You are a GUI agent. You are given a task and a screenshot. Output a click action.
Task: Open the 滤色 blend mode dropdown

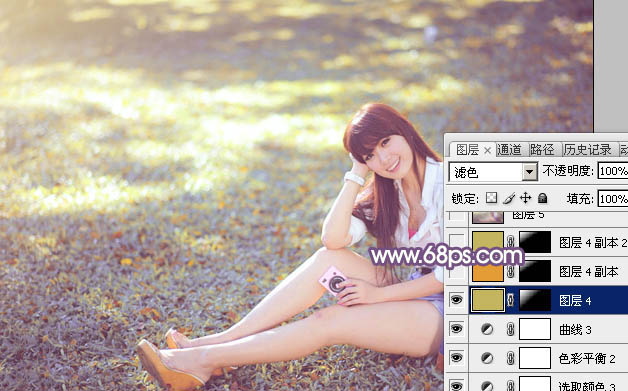tap(530, 172)
